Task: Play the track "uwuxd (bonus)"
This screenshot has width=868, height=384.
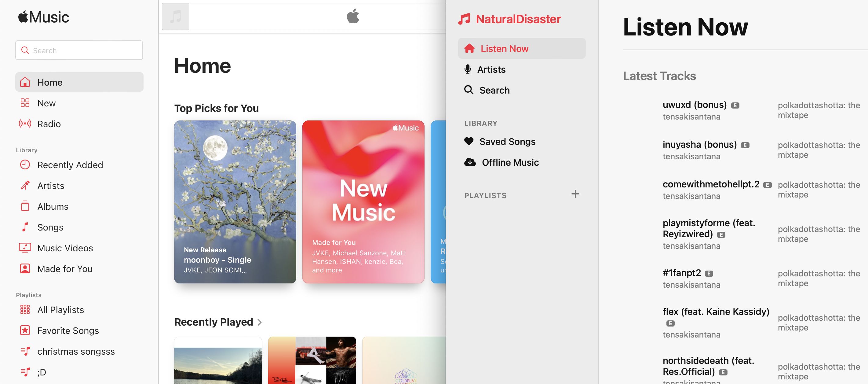Action: [695, 105]
